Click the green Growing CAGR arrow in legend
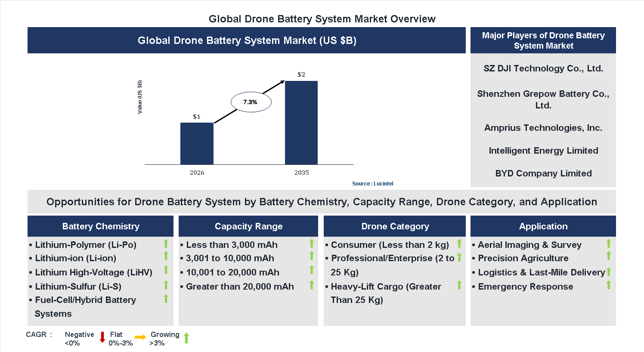644x352 pixels. (186, 337)
